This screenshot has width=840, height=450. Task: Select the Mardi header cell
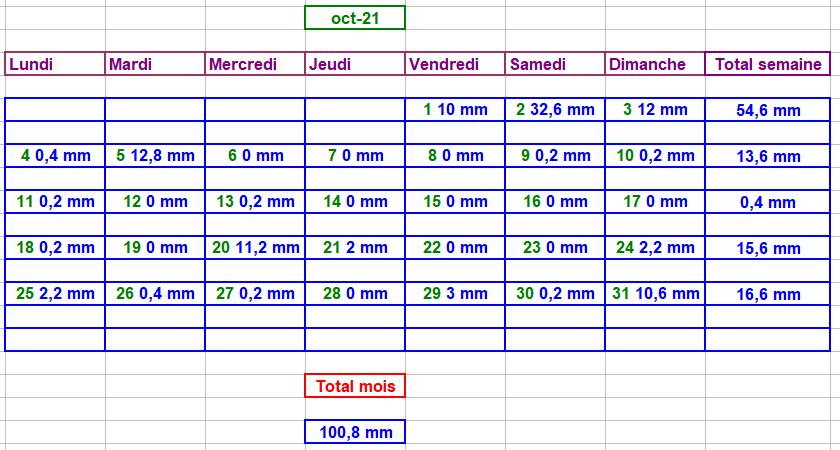pyautogui.click(x=155, y=64)
